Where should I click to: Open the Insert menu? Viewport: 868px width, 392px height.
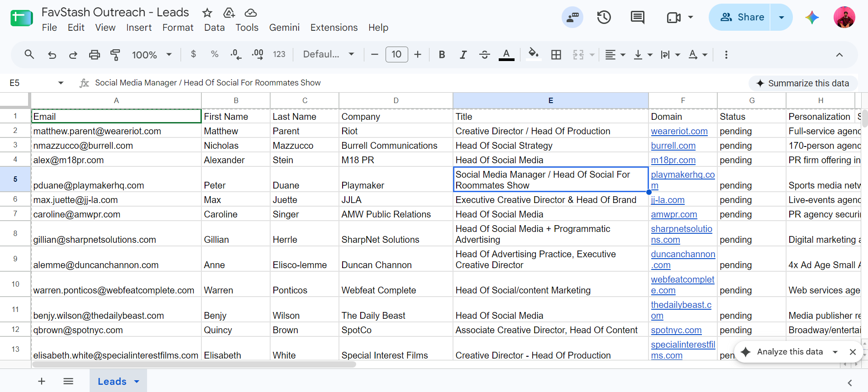pos(139,28)
